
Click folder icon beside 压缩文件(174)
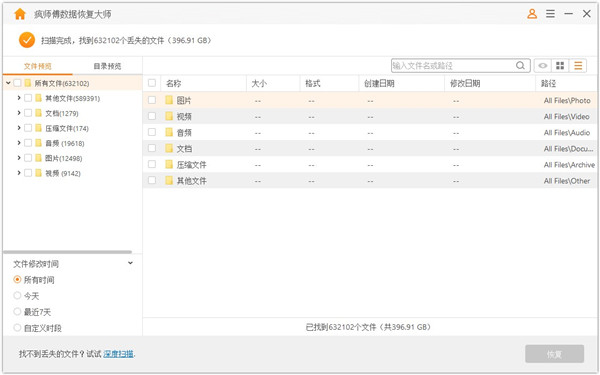click(x=38, y=128)
